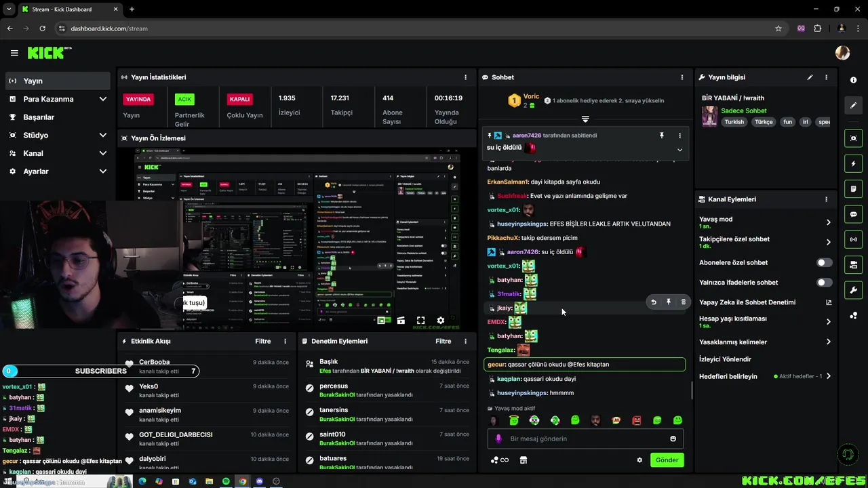Open Denetim Eylemleri three-dot menu
Screen dimensions: 868x488
pos(465,341)
